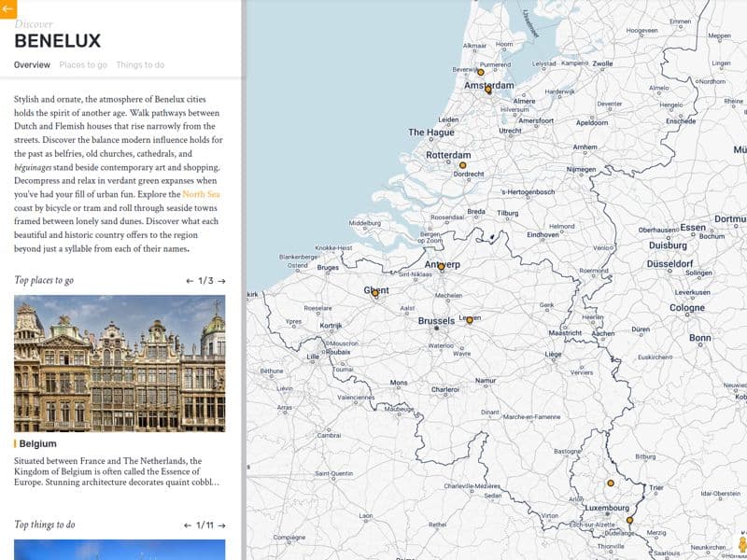Click the Utrecht label on map
The width and height of the screenshot is (747, 560).
click(510, 131)
